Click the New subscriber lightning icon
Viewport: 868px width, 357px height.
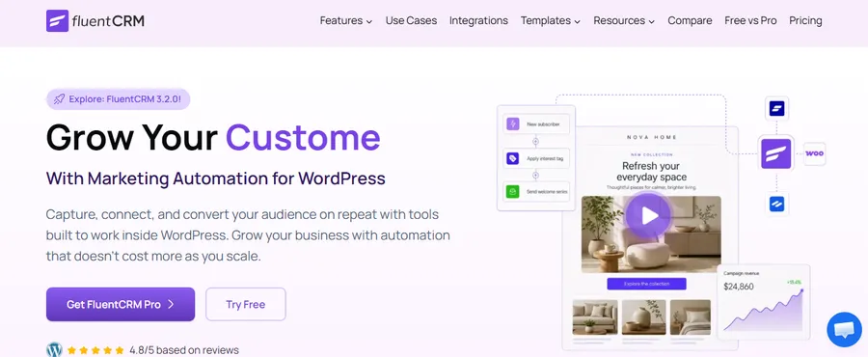(513, 124)
